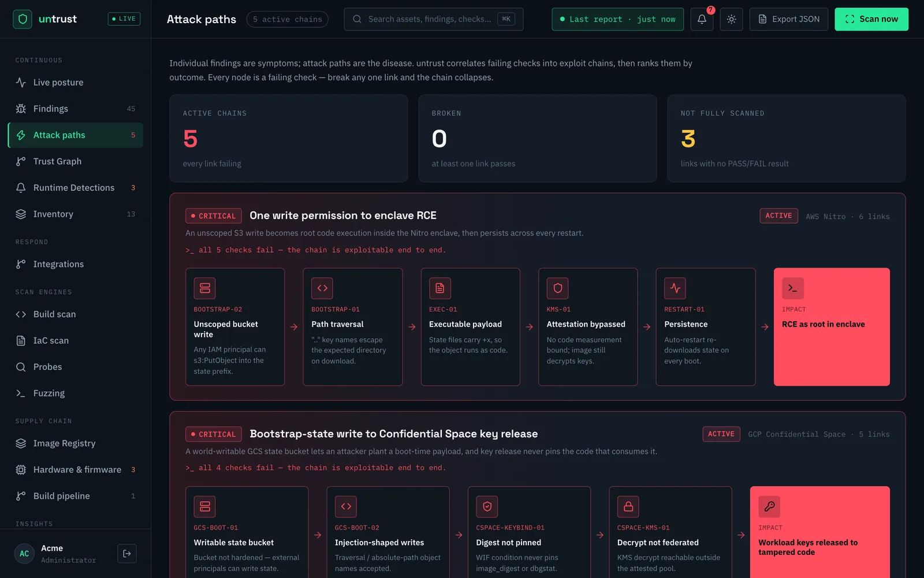924x578 pixels.
Task: Open the Probes engine
Action: [x=76, y=367]
